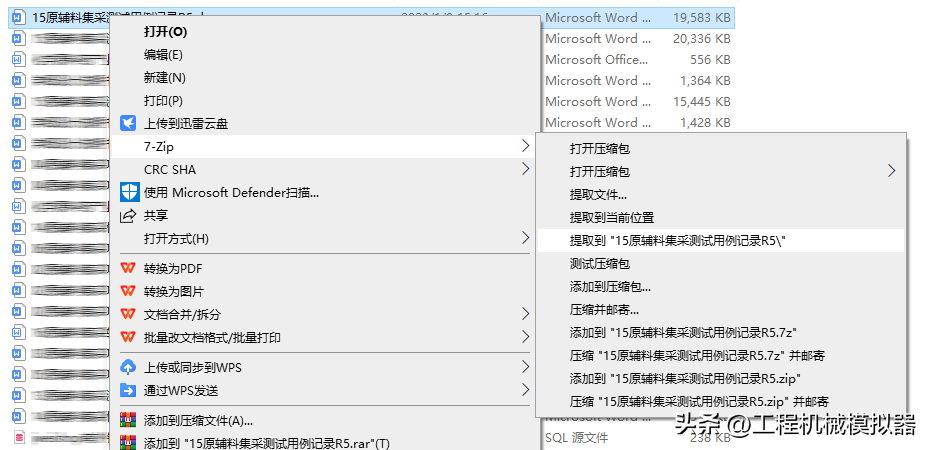Expand the CRC SHA submenu arrow
Screen dimensions: 930x450
point(525,169)
